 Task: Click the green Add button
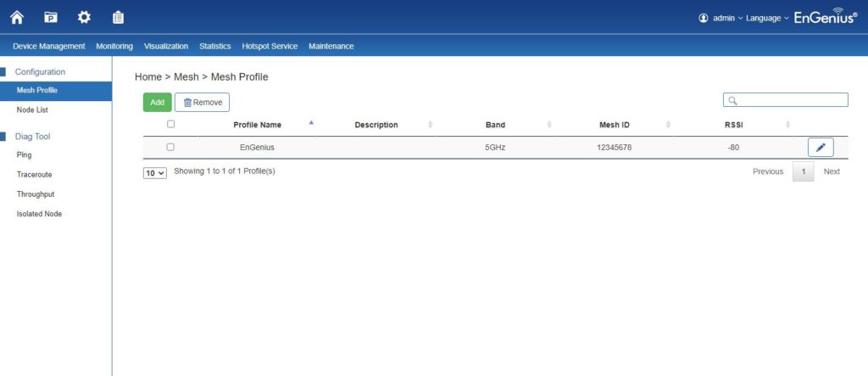[x=157, y=102]
